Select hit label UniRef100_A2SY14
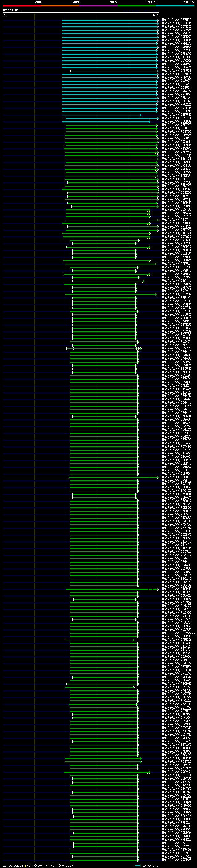This screenshot has height=868, width=197. coord(176,118)
